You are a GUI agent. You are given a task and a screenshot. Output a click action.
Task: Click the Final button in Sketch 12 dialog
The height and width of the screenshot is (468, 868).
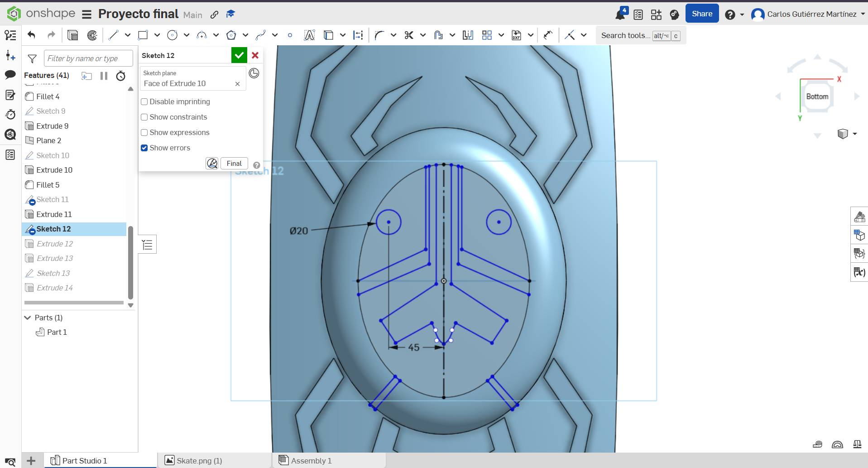point(234,163)
